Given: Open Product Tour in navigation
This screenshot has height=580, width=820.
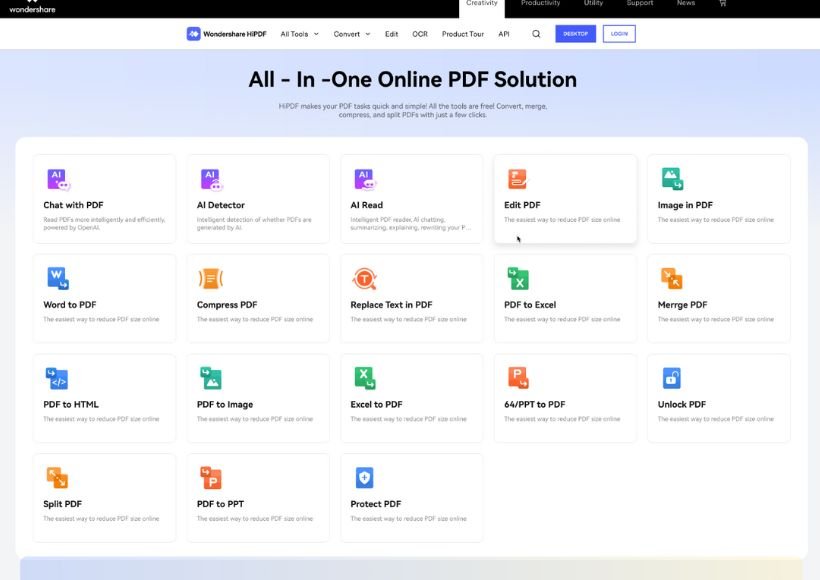Looking at the screenshot, I should coord(463,34).
